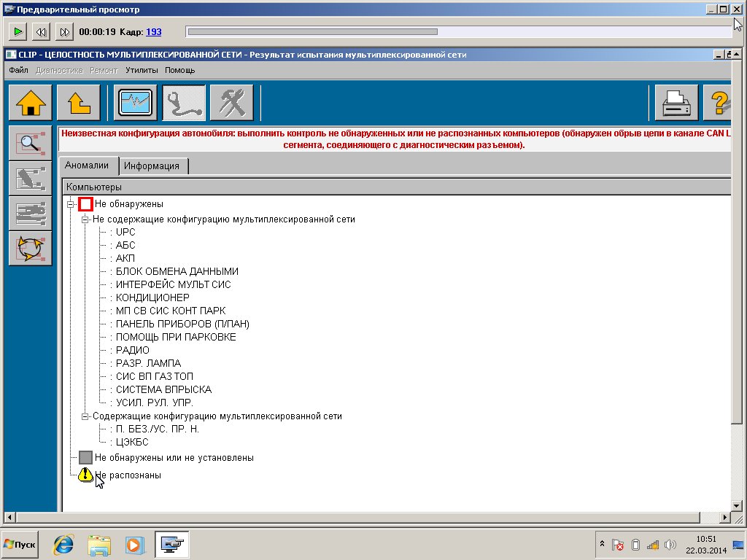Collapse Содержащие конфигурацию мультиплексированной сети node
Screen dimensions: 747x560
pos(85,416)
